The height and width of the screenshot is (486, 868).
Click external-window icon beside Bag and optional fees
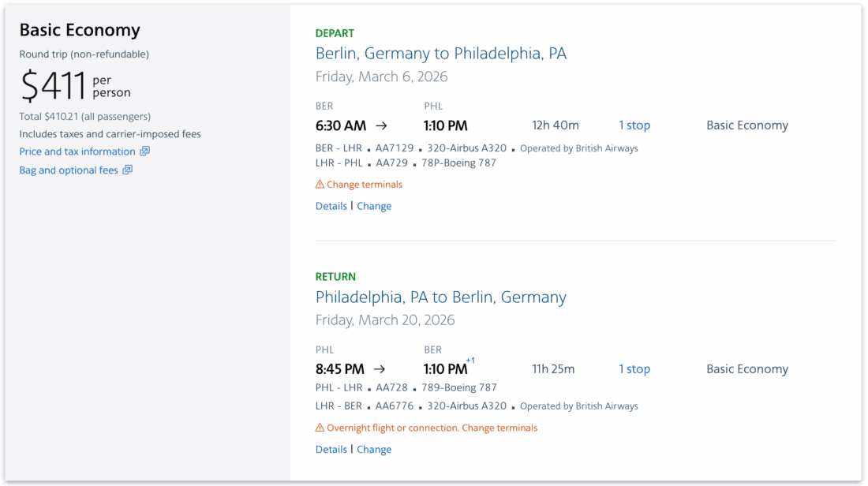click(x=128, y=170)
